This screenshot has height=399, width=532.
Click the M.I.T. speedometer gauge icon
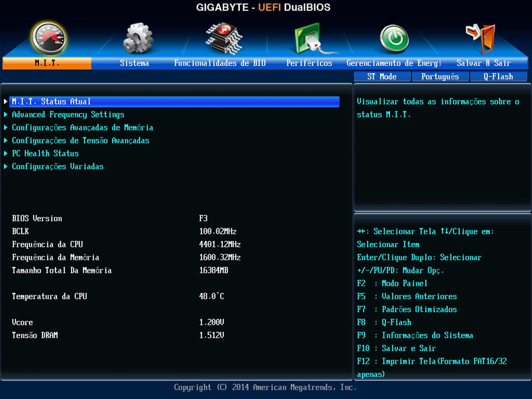49,38
